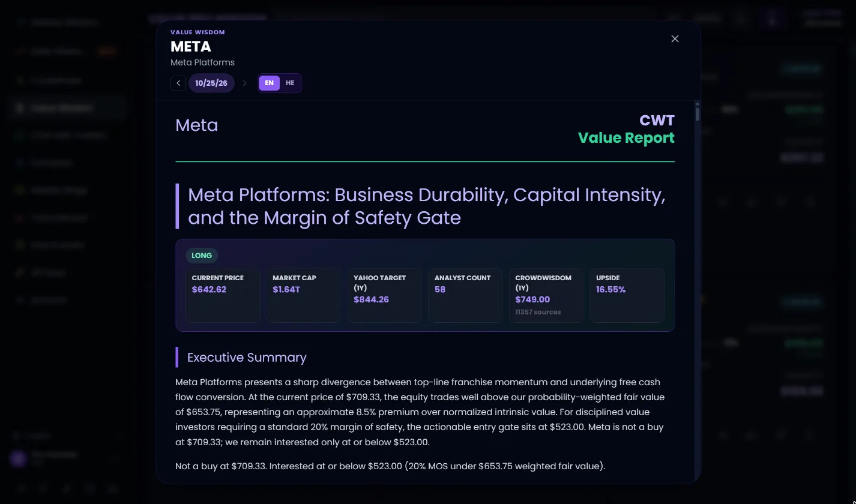Select the Upside 16.55% card
Viewport: 856px width, 504px height.
tap(627, 295)
